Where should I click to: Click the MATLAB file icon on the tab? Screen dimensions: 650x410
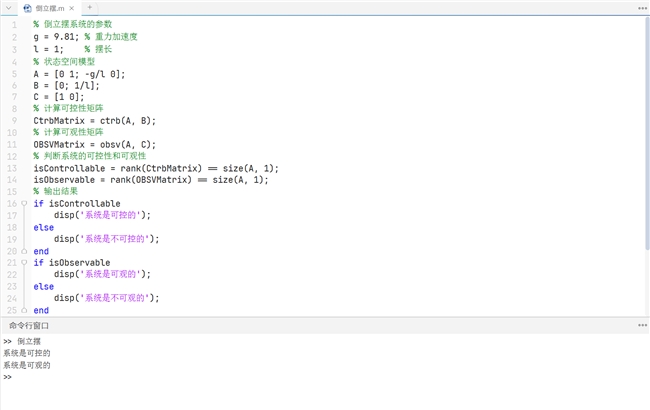tap(27, 8)
